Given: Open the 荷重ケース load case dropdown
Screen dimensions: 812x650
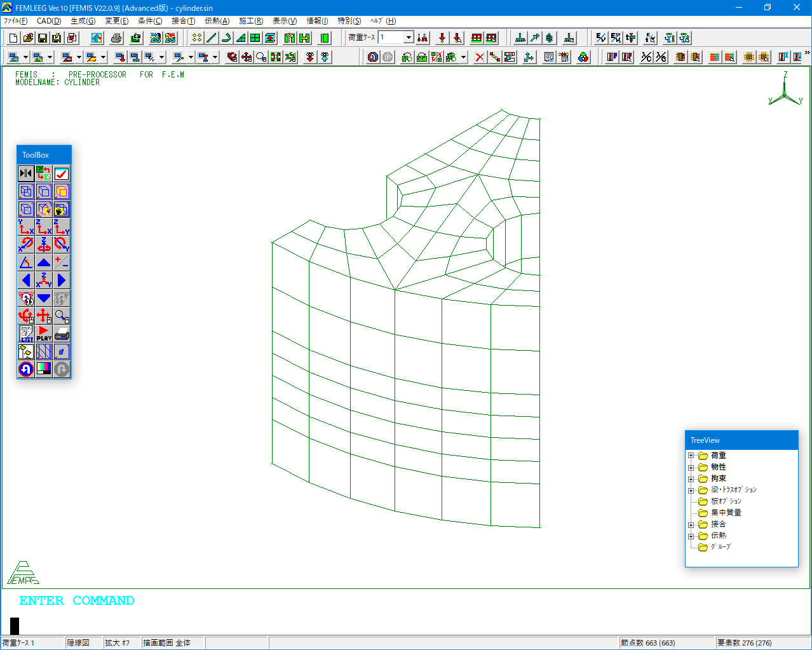Looking at the screenshot, I should pos(409,37).
